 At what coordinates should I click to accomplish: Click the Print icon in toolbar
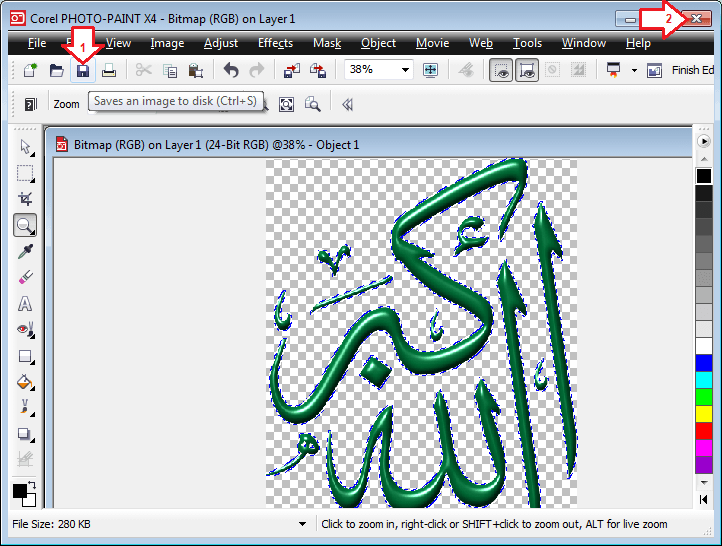point(109,70)
